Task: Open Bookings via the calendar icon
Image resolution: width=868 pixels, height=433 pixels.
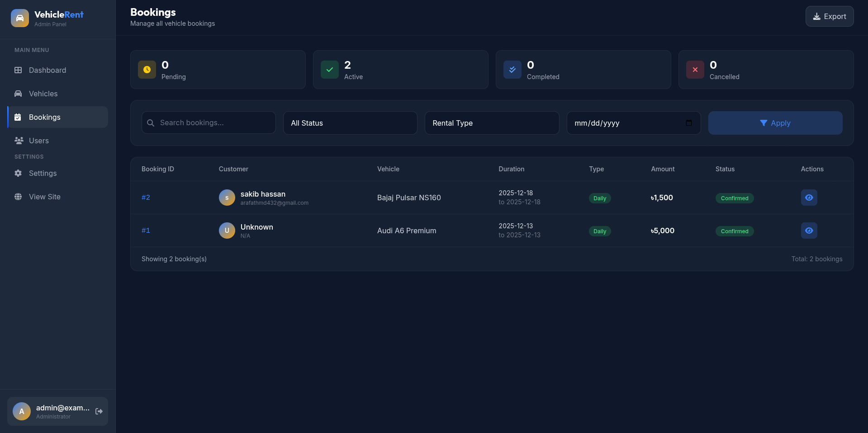Action: pos(17,117)
